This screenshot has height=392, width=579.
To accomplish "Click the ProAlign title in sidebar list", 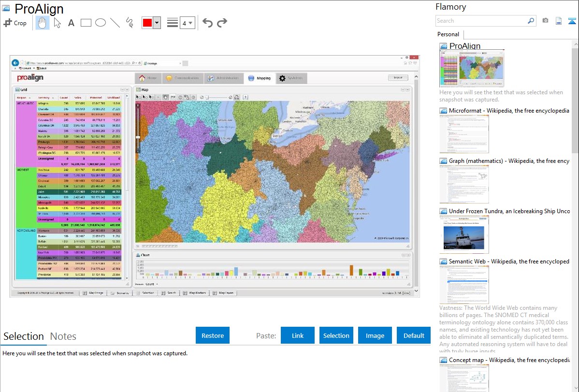I will point(465,46).
